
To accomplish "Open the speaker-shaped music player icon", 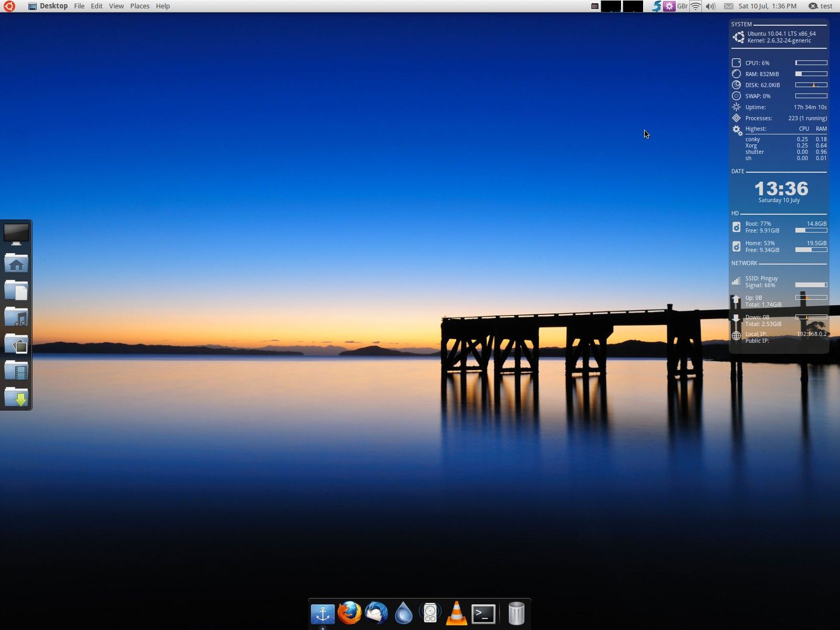I will tap(430, 613).
